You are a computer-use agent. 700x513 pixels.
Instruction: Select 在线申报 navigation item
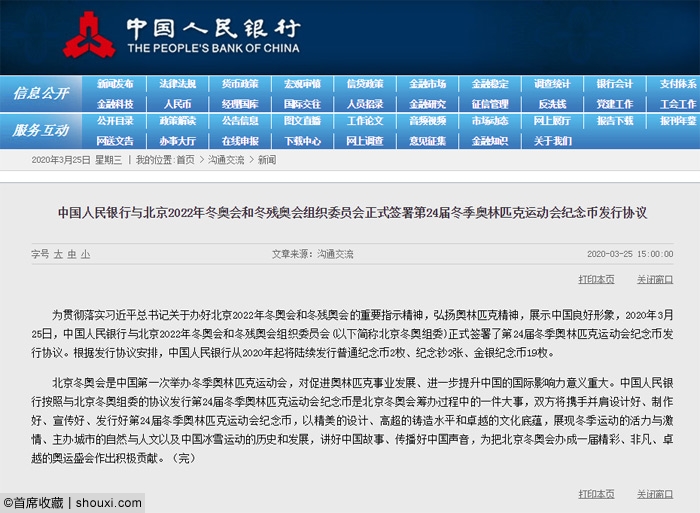tap(240, 141)
